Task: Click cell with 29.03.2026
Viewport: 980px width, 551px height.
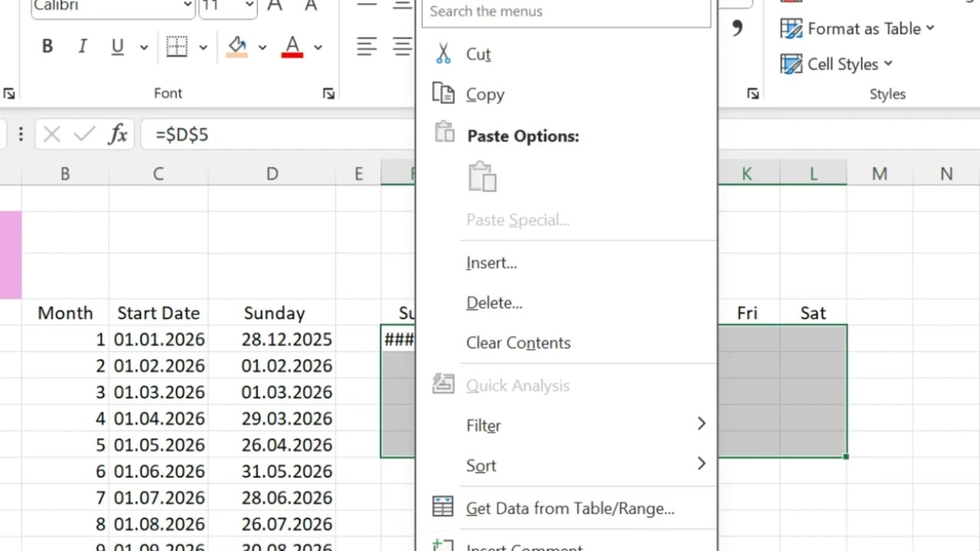Action: tap(272, 419)
